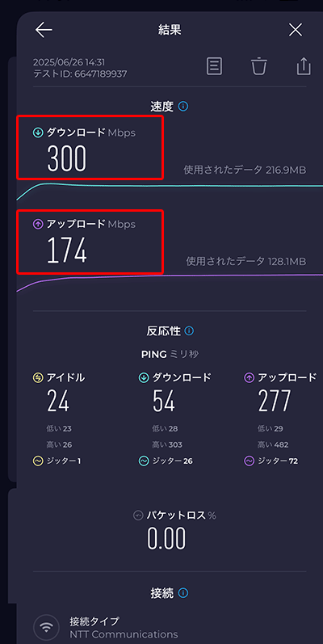
Task: Go back with the left arrow
Action: tap(44, 30)
